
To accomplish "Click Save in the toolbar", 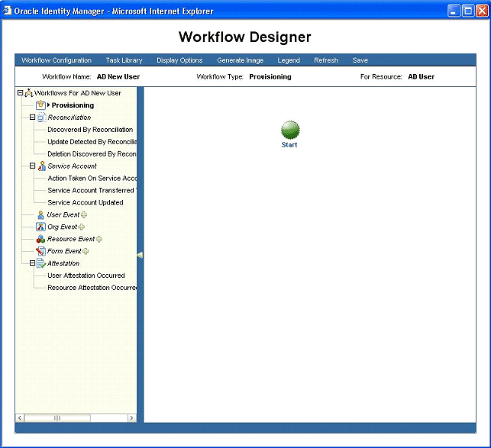I will click(360, 60).
